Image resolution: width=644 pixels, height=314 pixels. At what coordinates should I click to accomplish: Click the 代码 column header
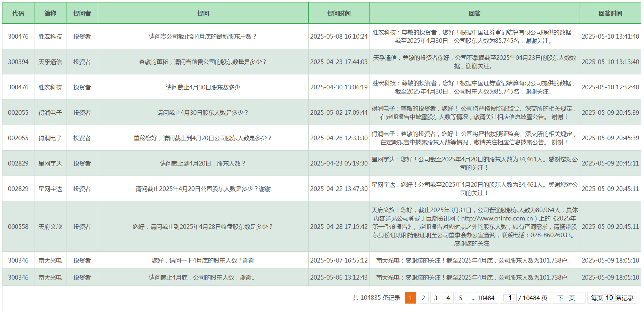tap(18, 13)
